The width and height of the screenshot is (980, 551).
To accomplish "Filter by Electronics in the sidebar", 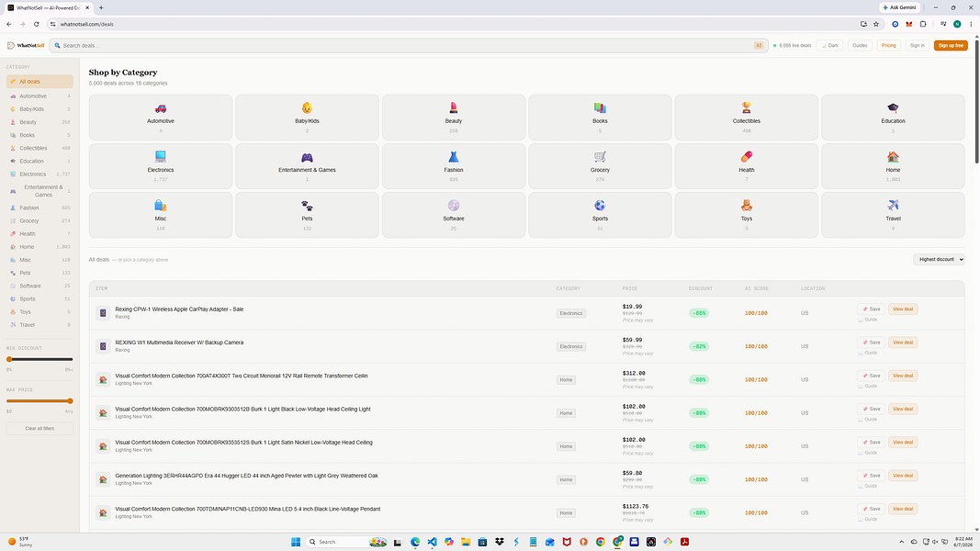I will coord(40,174).
